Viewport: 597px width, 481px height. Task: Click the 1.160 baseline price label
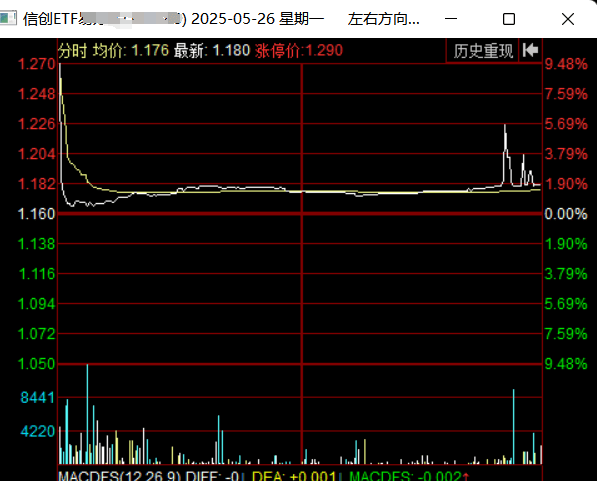[x=37, y=214]
